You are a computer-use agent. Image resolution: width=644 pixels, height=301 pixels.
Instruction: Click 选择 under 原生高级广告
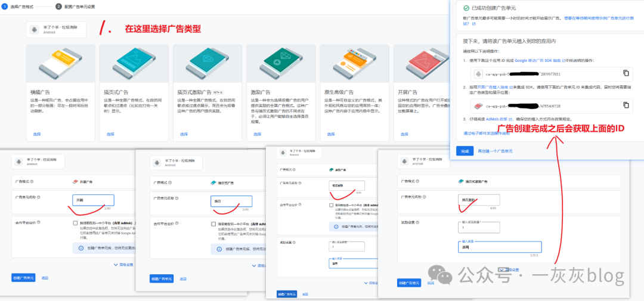tap(331, 134)
